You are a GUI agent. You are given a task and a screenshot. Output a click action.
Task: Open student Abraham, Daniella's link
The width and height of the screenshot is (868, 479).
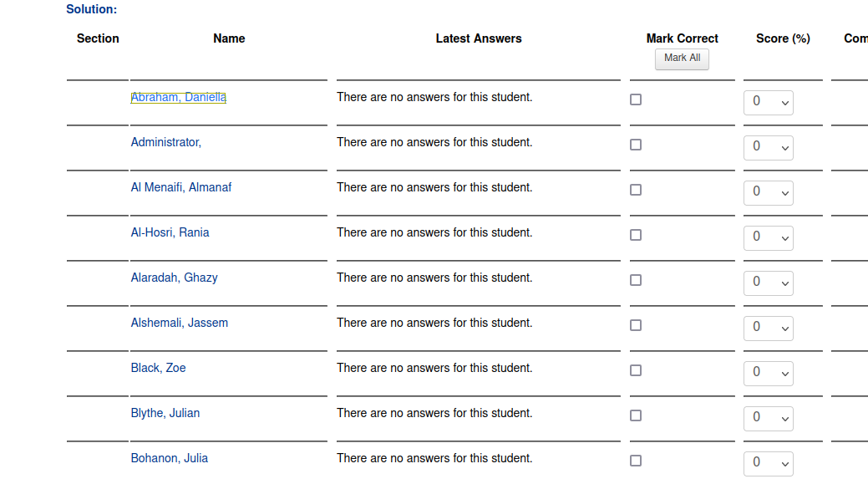tap(178, 98)
